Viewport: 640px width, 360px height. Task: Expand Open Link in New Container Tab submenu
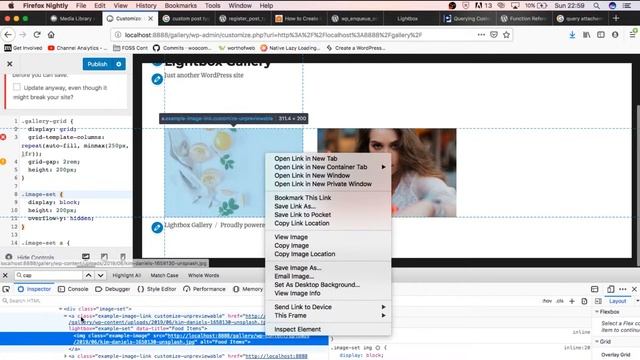click(328, 167)
